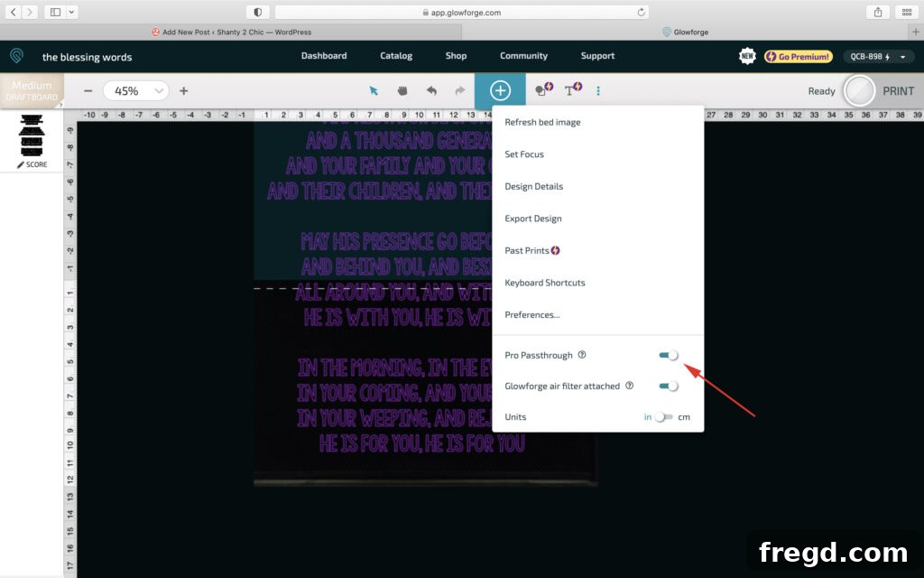Click Go Premium! button
Viewport: 924px width, 578px height.
(x=799, y=57)
